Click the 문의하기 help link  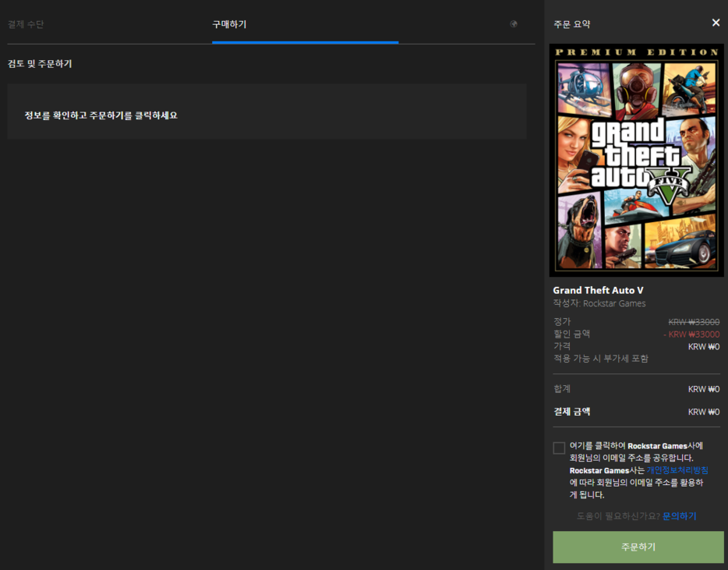pos(679,516)
